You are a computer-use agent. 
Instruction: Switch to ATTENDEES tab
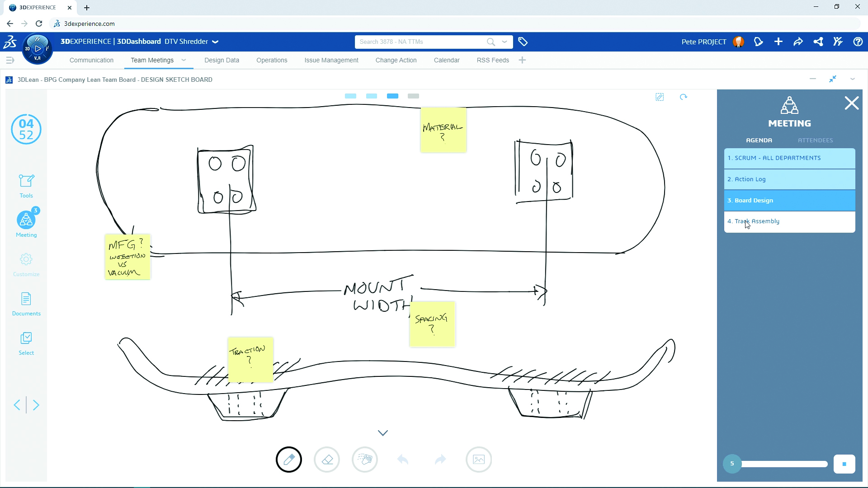pyautogui.click(x=815, y=140)
